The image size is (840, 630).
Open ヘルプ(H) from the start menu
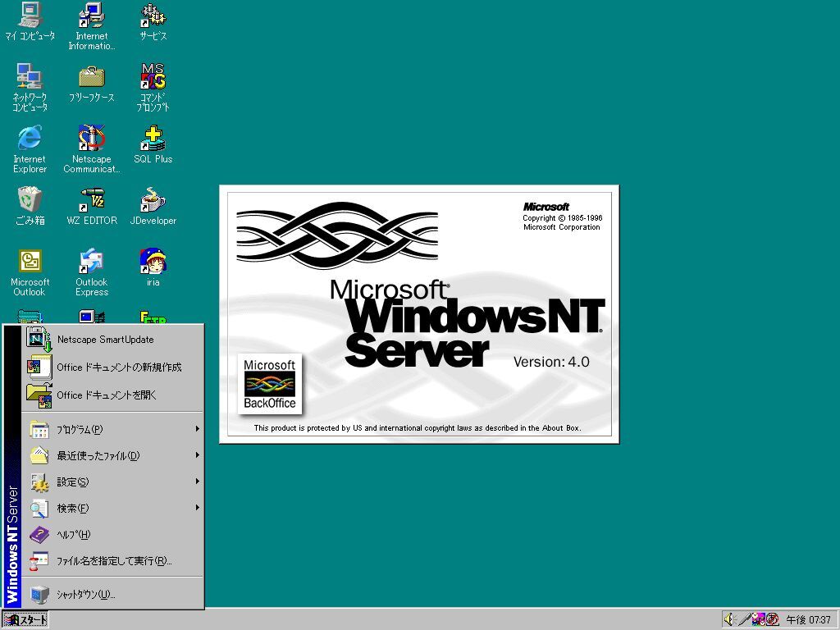pos(113,534)
